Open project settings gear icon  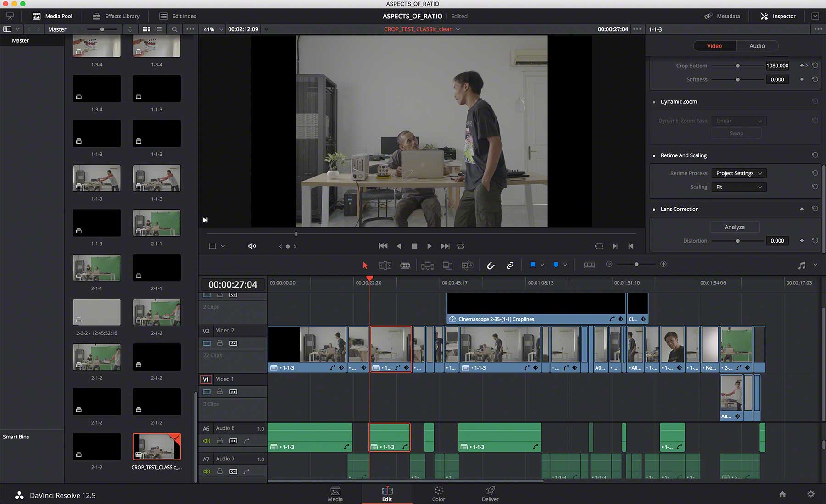[811, 494]
